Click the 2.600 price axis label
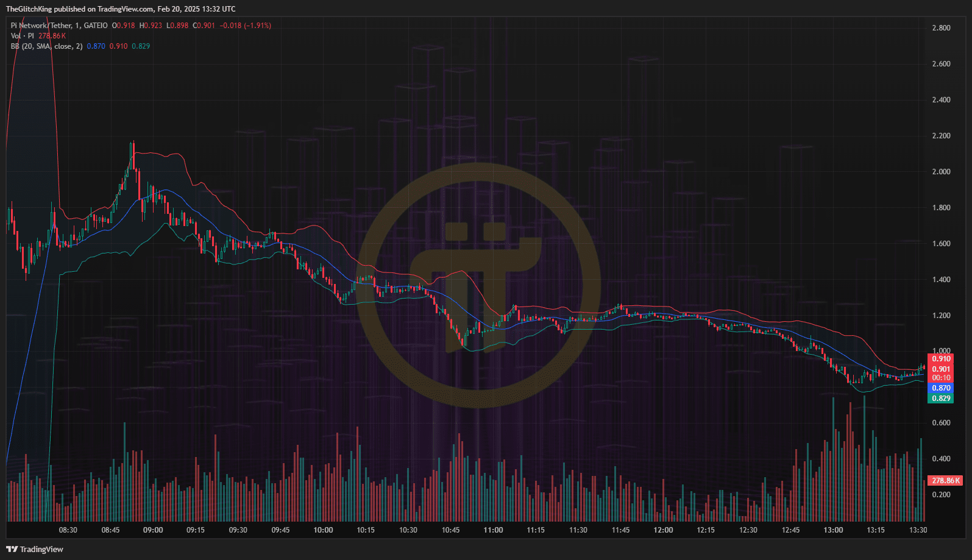This screenshot has height=560, width=972. 941,64
